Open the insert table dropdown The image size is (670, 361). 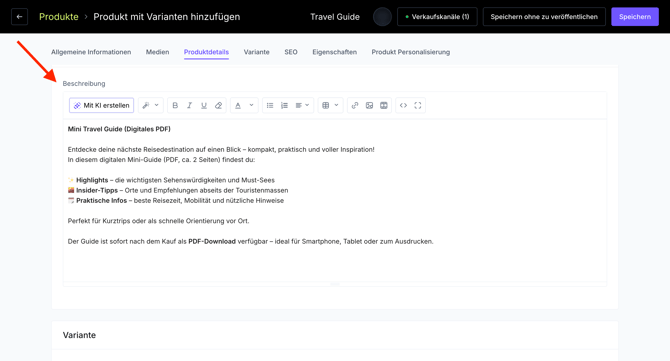[x=330, y=106]
